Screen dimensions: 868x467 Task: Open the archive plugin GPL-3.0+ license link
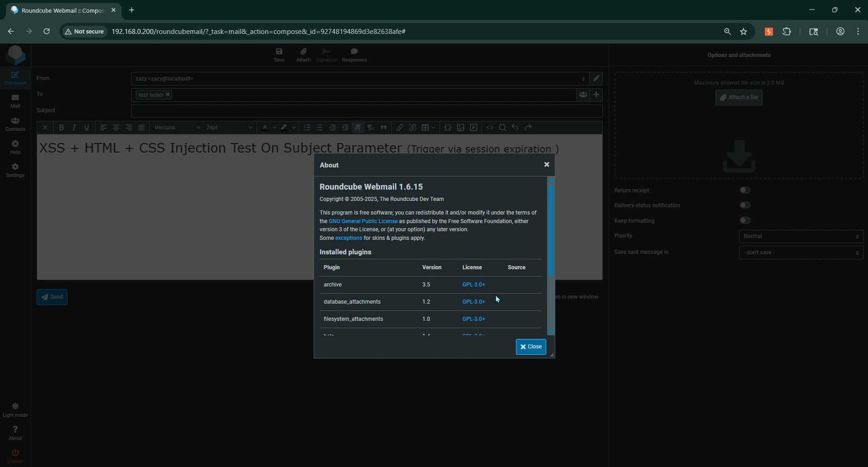473,285
